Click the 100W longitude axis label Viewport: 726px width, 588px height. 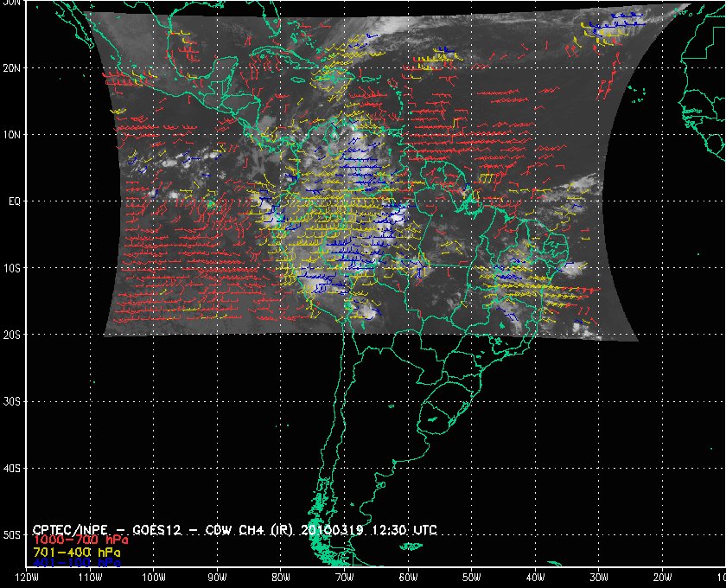point(153,578)
